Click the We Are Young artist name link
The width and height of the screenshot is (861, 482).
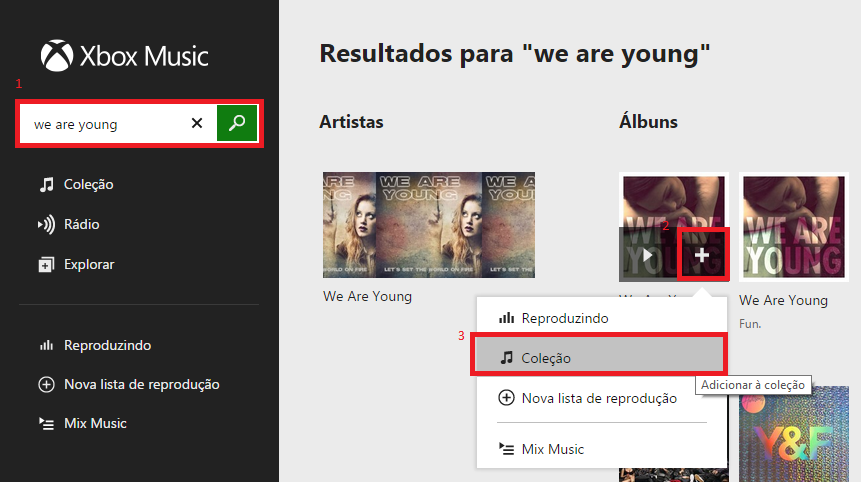tap(367, 296)
